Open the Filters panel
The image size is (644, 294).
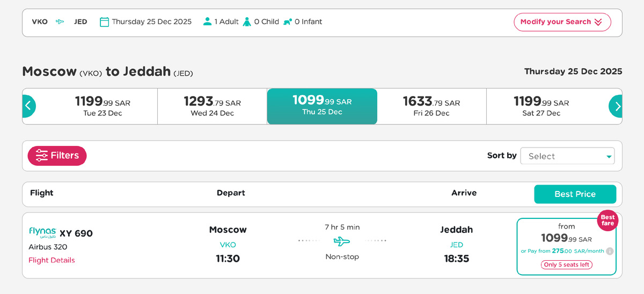(57, 156)
